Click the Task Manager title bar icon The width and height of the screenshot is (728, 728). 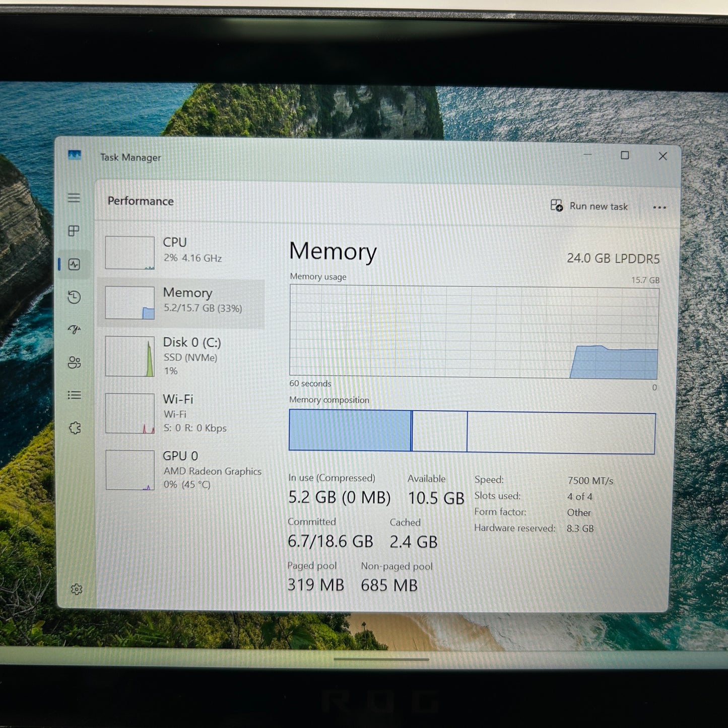click(75, 155)
